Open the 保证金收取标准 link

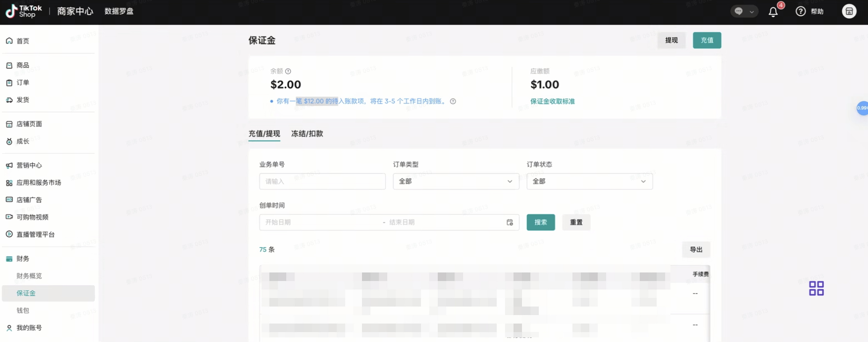coord(552,101)
